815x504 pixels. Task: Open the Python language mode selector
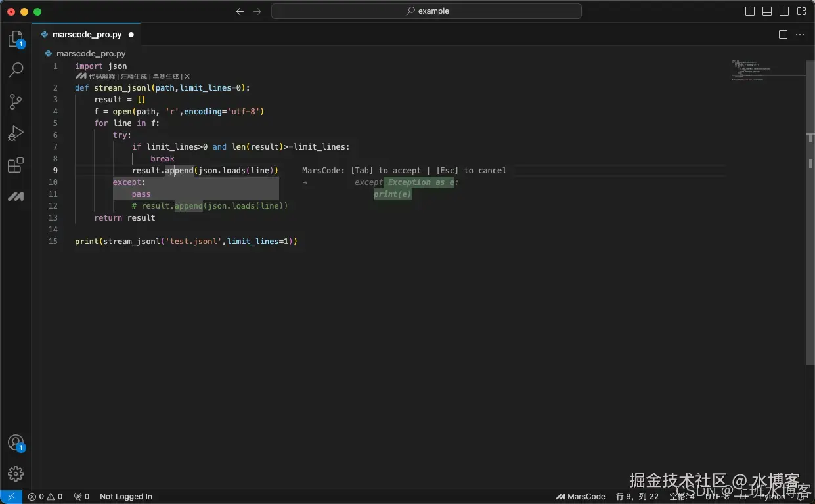(772, 497)
